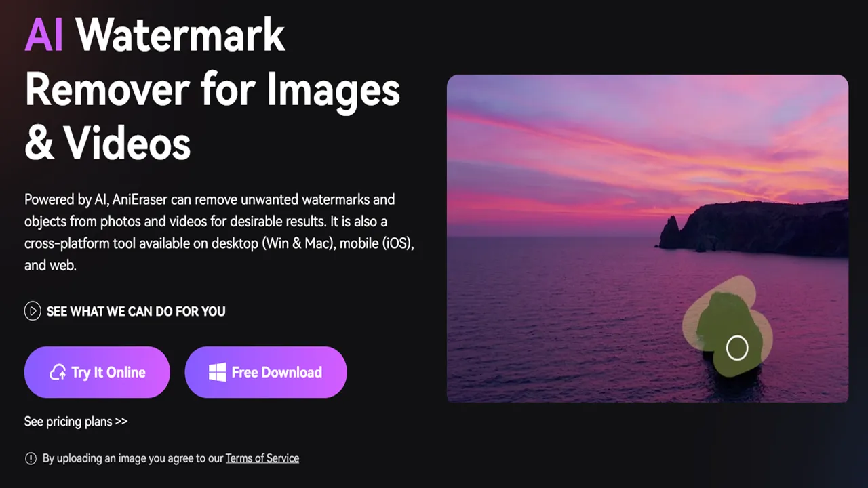Click the sunset demo preview image
This screenshot has height=488, width=868.
pyautogui.click(x=648, y=239)
